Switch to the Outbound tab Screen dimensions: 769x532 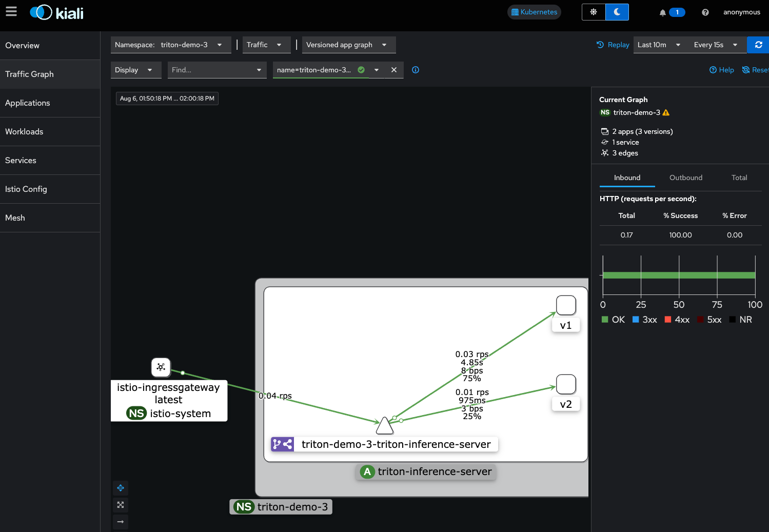(686, 178)
